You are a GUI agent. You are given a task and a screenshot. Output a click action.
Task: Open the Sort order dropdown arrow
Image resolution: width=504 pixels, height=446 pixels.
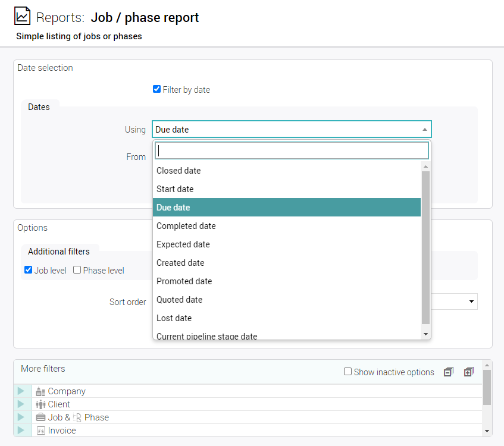click(x=472, y=301)
